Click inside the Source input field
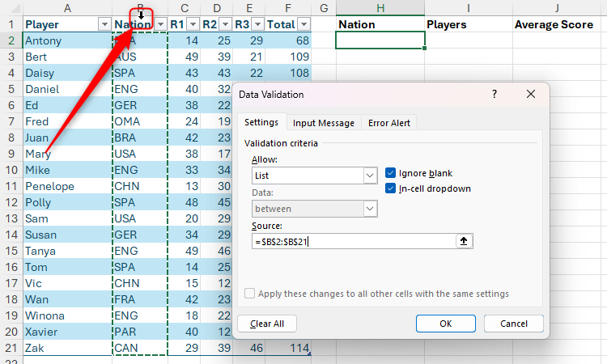Screen dimensions: 607x364 pyautogui.click(x=356, y=241)
